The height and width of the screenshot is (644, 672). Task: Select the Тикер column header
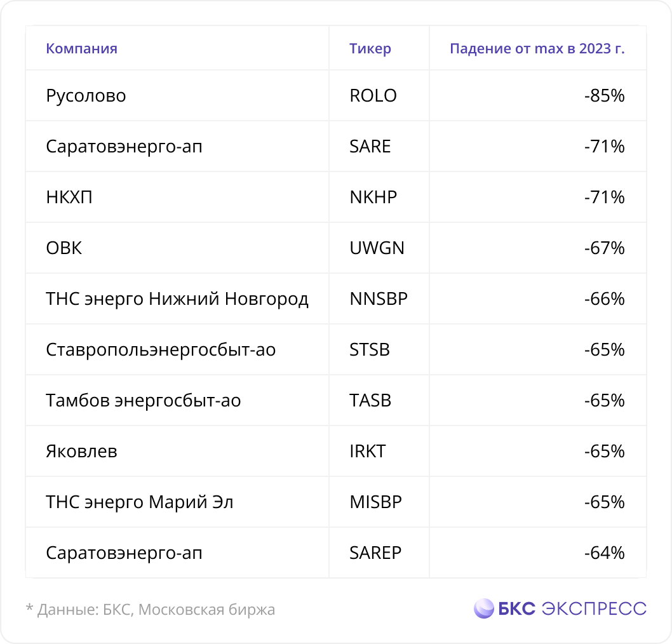pos(370,48)
